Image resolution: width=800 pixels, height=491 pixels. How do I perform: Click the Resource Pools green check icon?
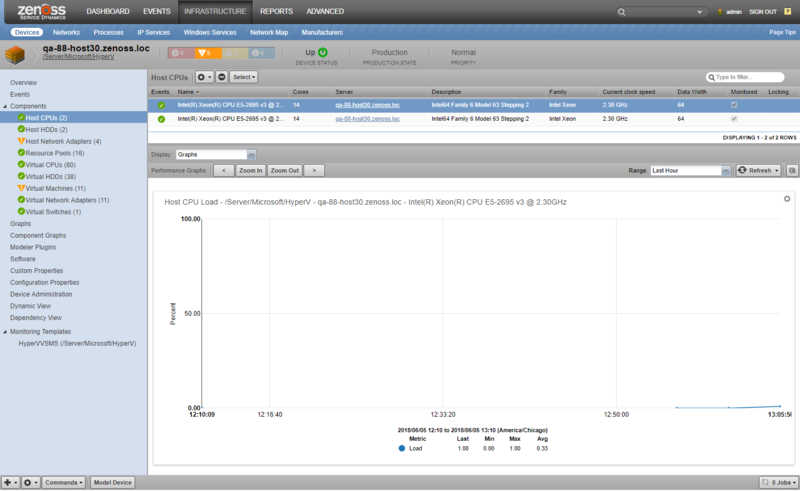(x=21, y=153)
